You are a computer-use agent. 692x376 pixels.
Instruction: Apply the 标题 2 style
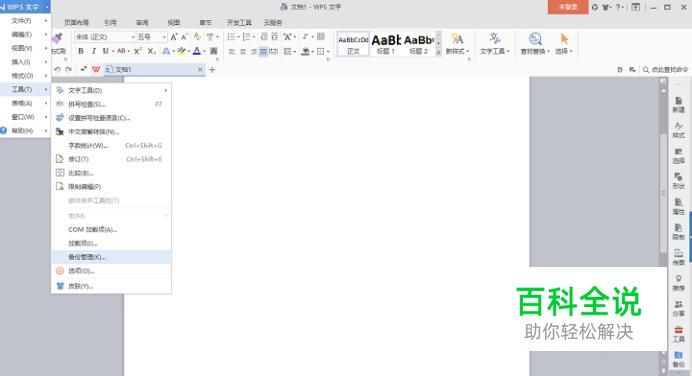pos(418,44)
